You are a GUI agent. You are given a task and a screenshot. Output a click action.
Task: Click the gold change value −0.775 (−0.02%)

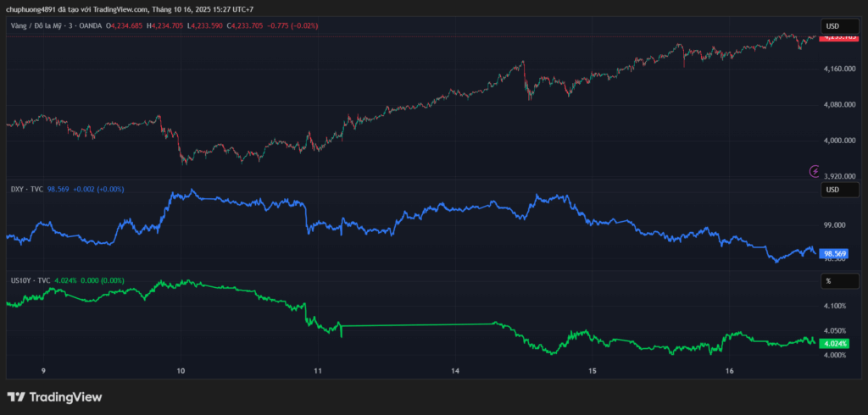(x=291, y=26)
